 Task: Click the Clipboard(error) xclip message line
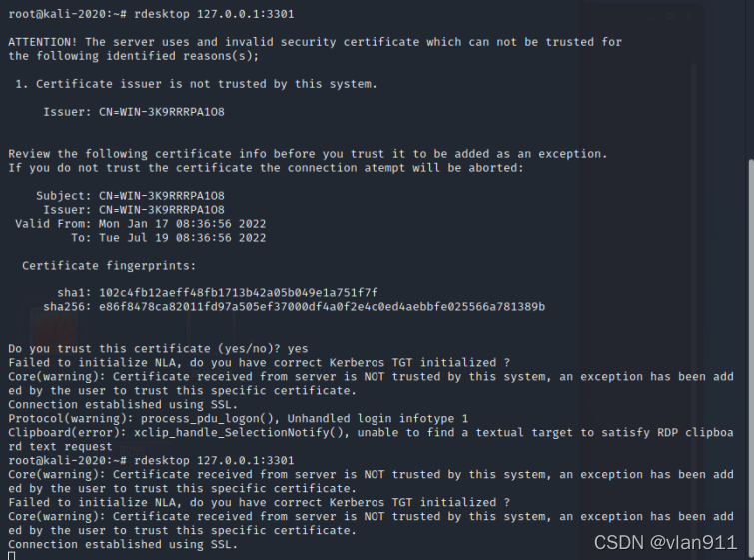(x=371, y=432)
